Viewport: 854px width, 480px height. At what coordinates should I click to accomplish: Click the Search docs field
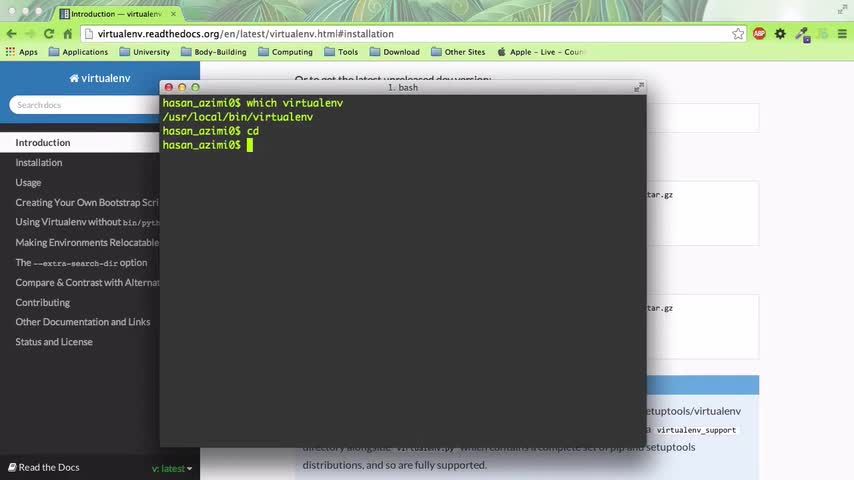pos(84,105)
